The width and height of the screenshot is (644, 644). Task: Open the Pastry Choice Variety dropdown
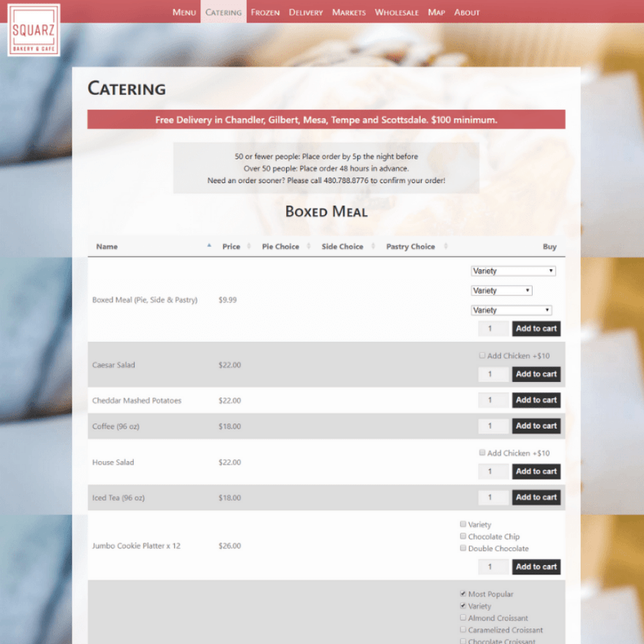511,310
